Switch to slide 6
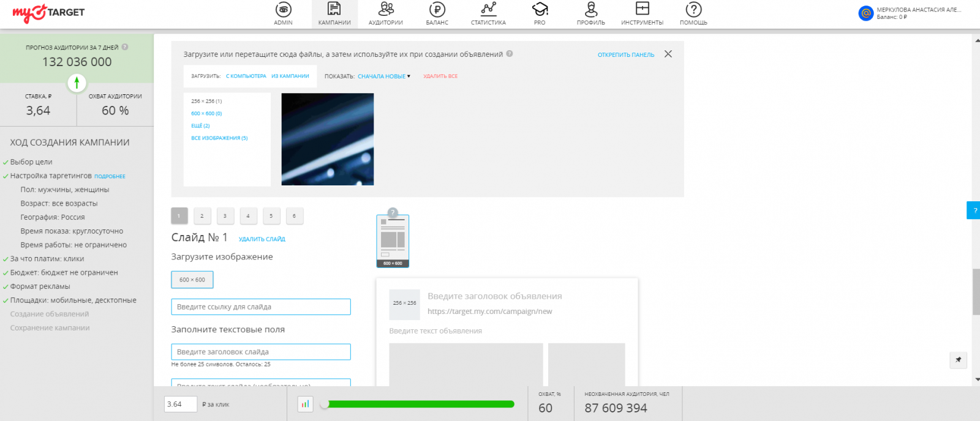The width and height of the screenshot is (980, 421). (294, 216)
